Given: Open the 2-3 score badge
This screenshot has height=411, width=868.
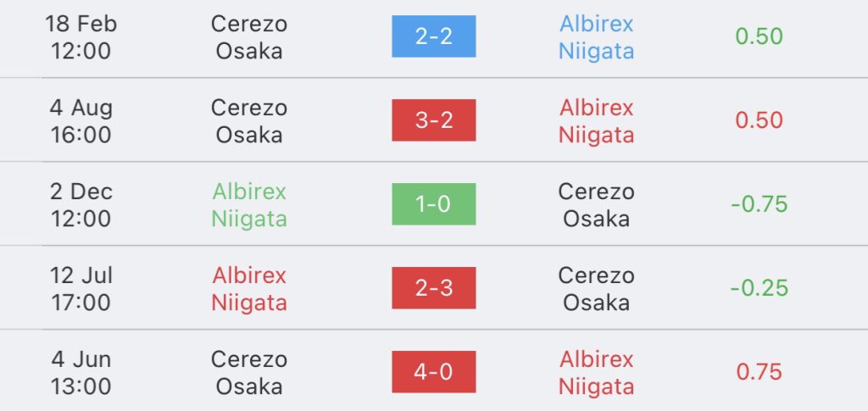Looking at the screenshot, I should [x=433, y=287].
